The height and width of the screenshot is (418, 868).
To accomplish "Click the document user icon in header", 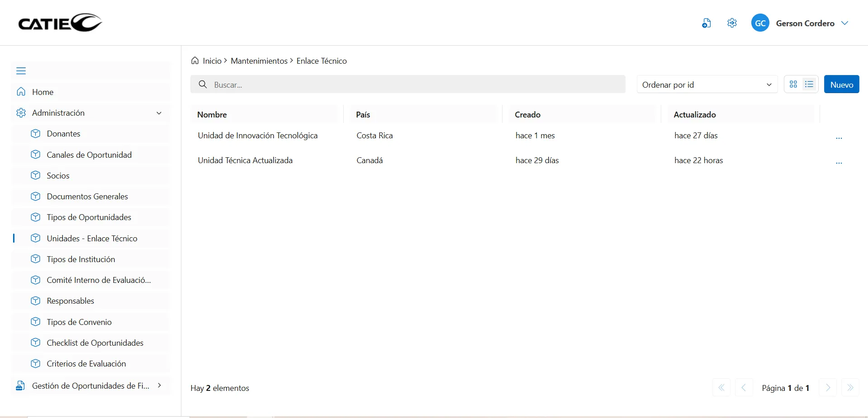I will pyautogui.click(x=706, y=23).
